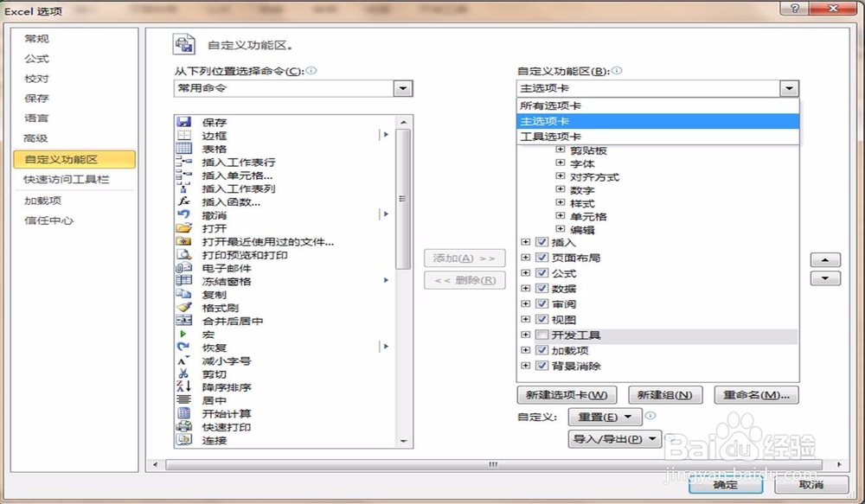Uncheck the Page Layout (页面布局) checkbox
This screenshot has height=504, width=865.
(541, 258)
